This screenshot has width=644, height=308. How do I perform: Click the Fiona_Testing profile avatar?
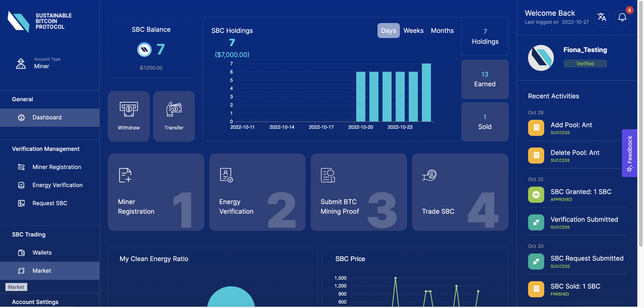click(x=541, y=58)
